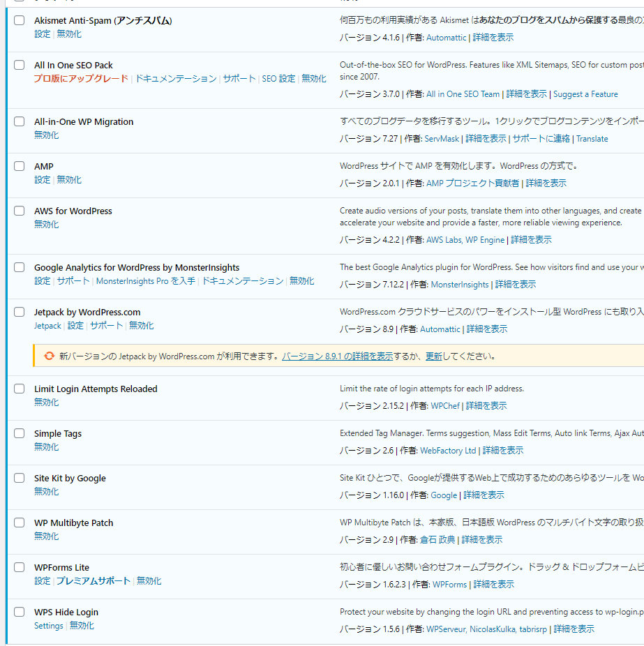Open Google author link for Site Kit
Image resolution: width=644 pixels, height=646 pixels.
pyautogui.click(x=444, y=495)
